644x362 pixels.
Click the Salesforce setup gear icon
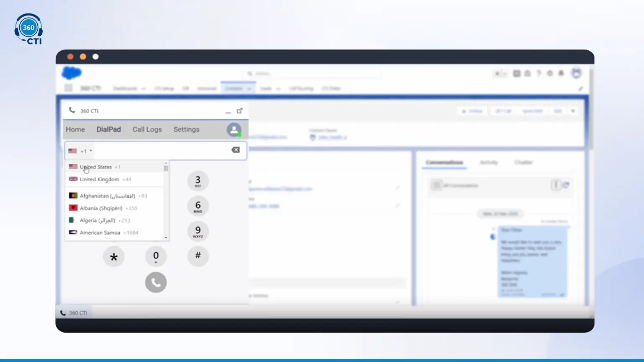550,73
